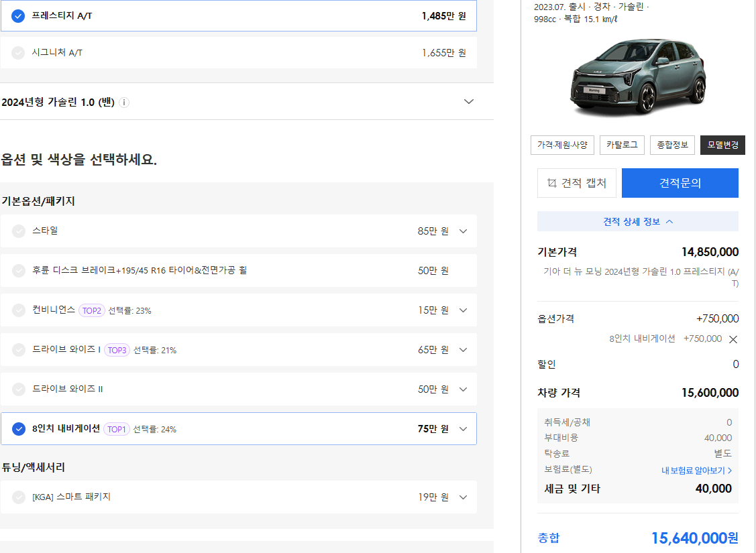Image resolution: width=756 pixels, height=553 pixels.
Task: Expand the 드라이브 와이즈 II details
Action: (463, 389)
